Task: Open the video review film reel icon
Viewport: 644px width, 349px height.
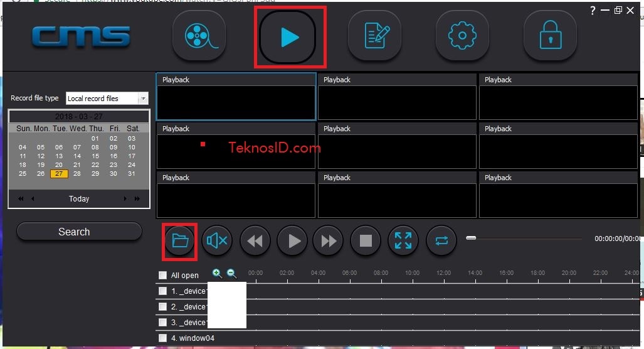Action: click(x=199, y=36)
